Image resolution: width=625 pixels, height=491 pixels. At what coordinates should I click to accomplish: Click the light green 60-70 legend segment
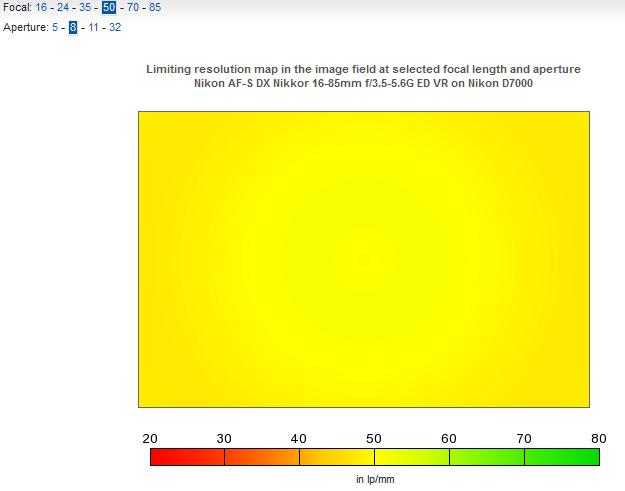click(x=487, y=457)
